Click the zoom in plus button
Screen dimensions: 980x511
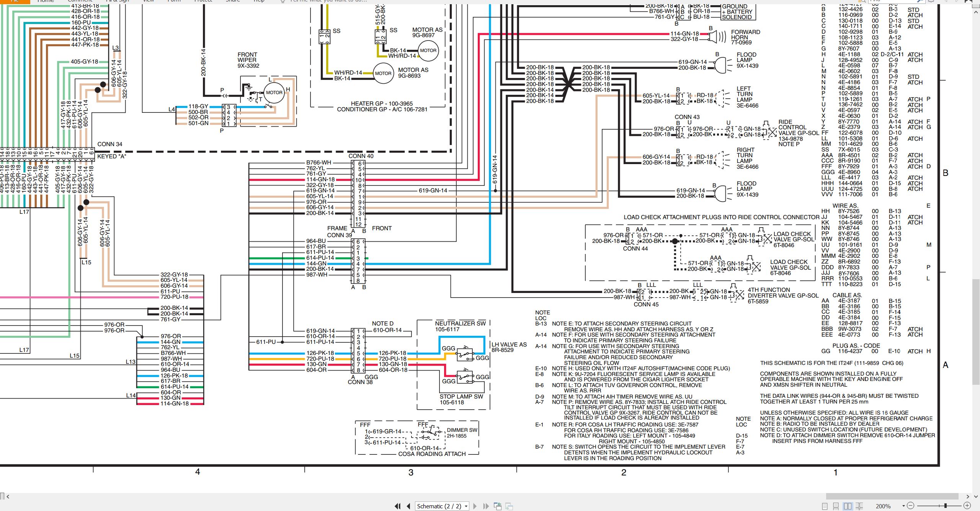click(x=967, y=506)
